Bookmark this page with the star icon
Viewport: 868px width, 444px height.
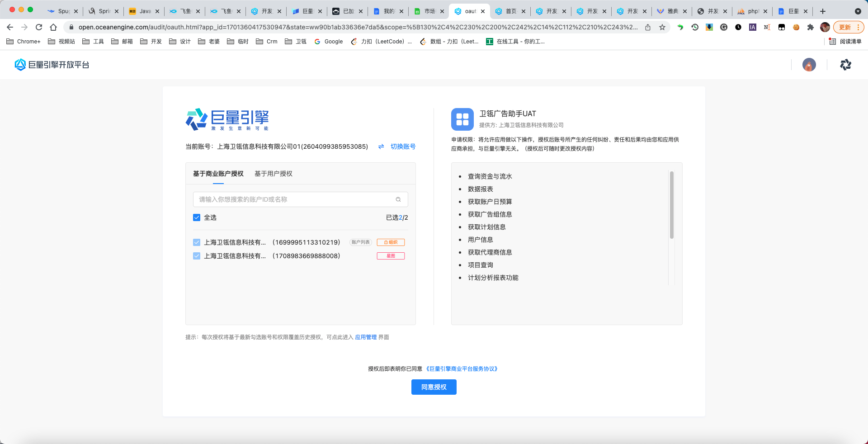pos(662,27)
